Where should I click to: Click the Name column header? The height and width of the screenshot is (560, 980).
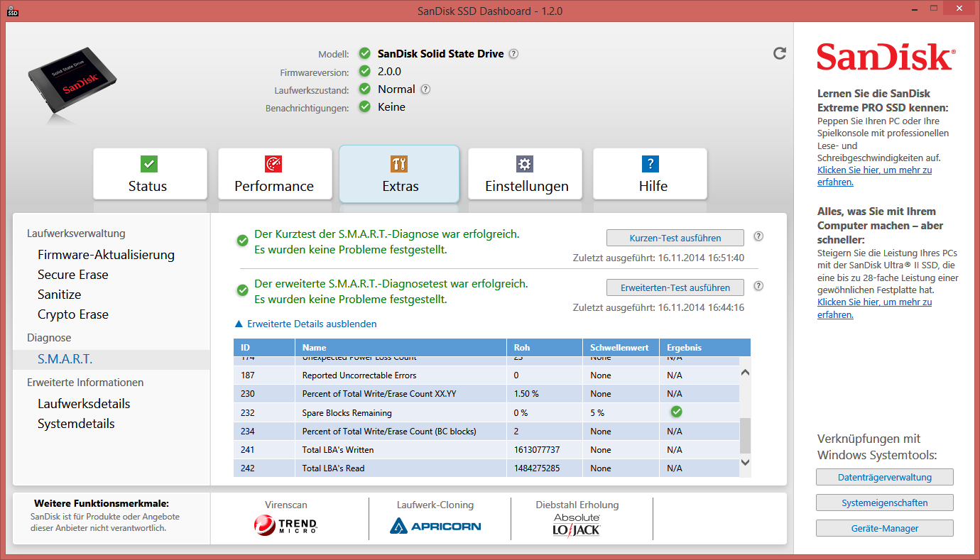click(x=401, y=348)
